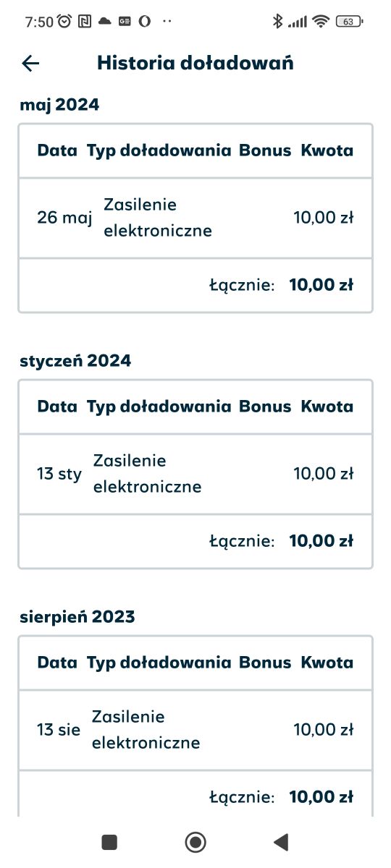Viewport: 391px width, 868px height.
Task: Select the 13 sty top-up row
Action: coord(195,474)
